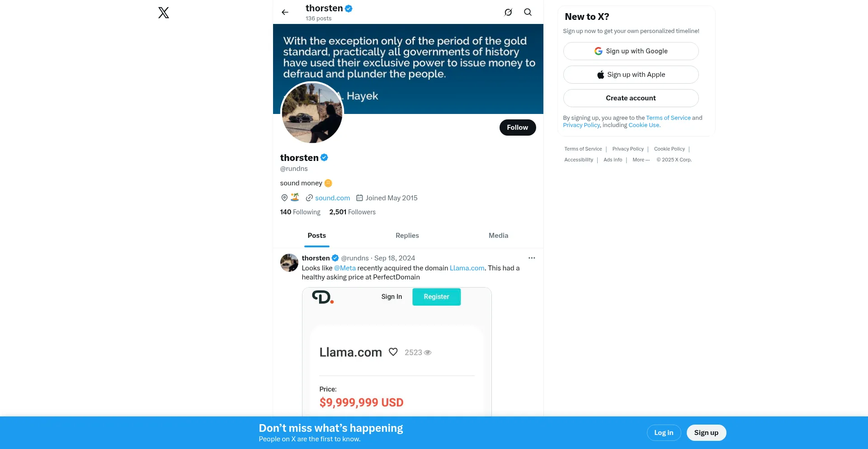Click the verified badge beside thorsten's name

(x=324, y=157)
